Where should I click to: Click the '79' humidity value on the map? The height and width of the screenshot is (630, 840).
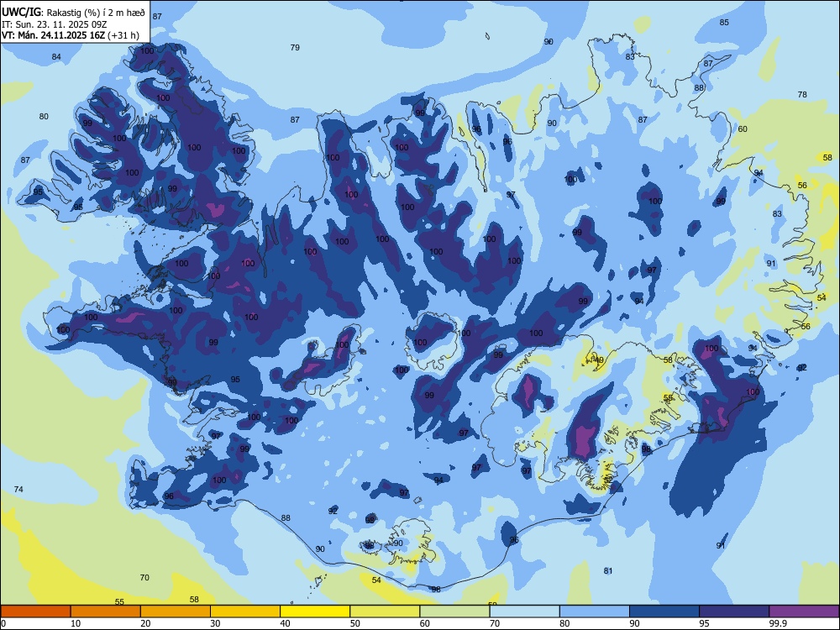point(295,48)
